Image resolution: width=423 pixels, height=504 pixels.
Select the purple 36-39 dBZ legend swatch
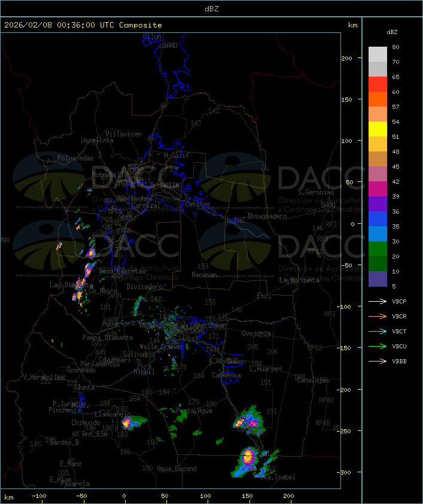pos(378,204)
